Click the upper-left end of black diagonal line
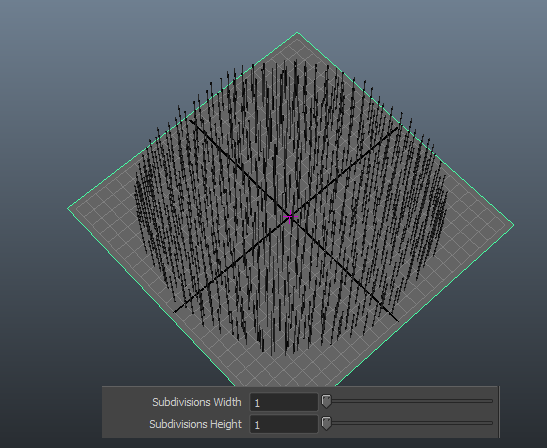This screenshot has width=547, height=448. (190, 121)
